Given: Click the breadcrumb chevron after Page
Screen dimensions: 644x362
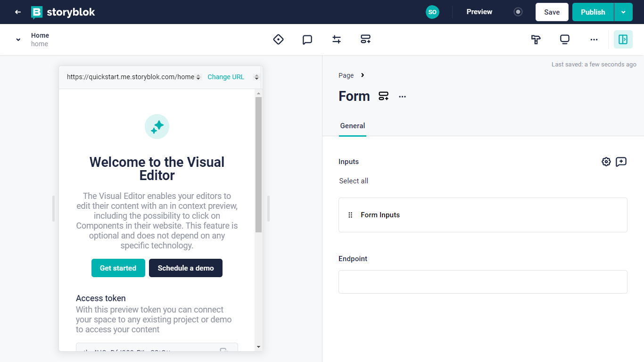Looking at the screenshot, I should pyautogui.click(x=363, y=75).
